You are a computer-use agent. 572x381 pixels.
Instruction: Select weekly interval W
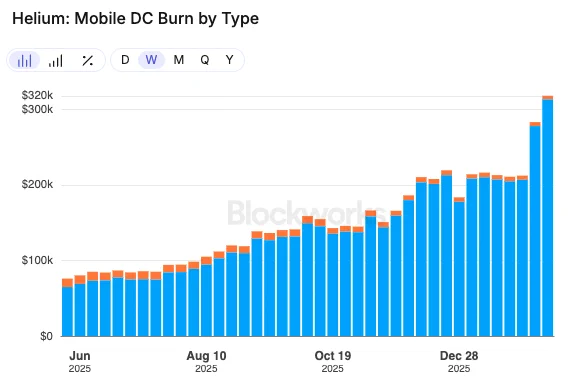click(151, 60)
